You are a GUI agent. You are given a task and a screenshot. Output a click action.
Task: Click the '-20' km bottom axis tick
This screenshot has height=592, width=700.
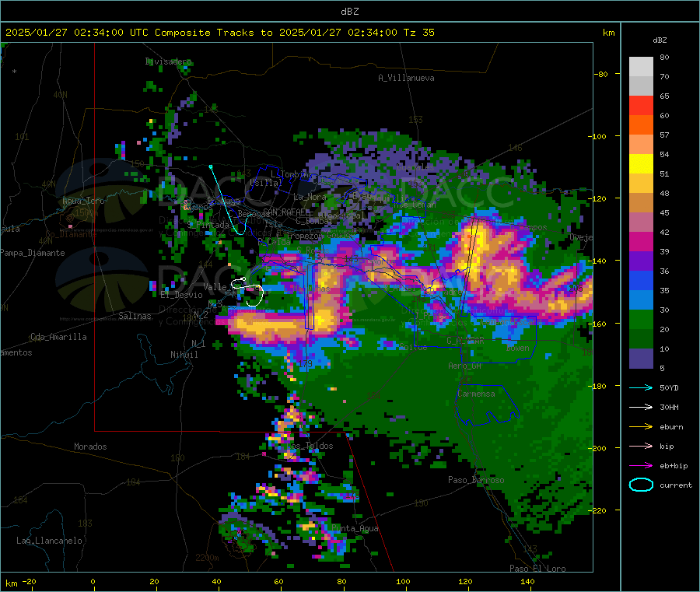(30, 581)
